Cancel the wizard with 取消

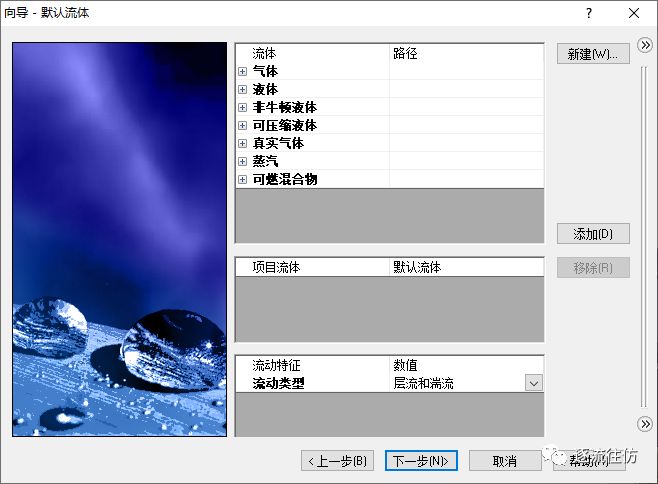(x=505, y=461)
